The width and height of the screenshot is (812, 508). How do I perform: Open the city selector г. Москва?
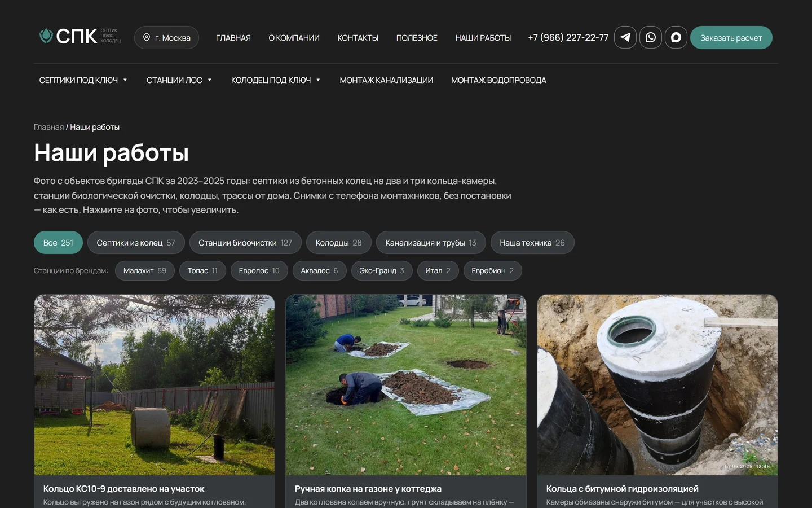click(166, 37)
